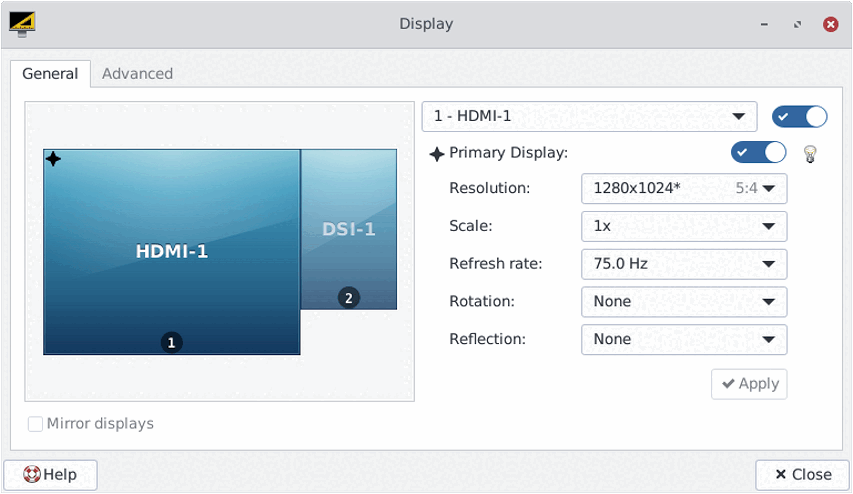
Task: Click the Close button at bottom right
Action: (802, 474)
